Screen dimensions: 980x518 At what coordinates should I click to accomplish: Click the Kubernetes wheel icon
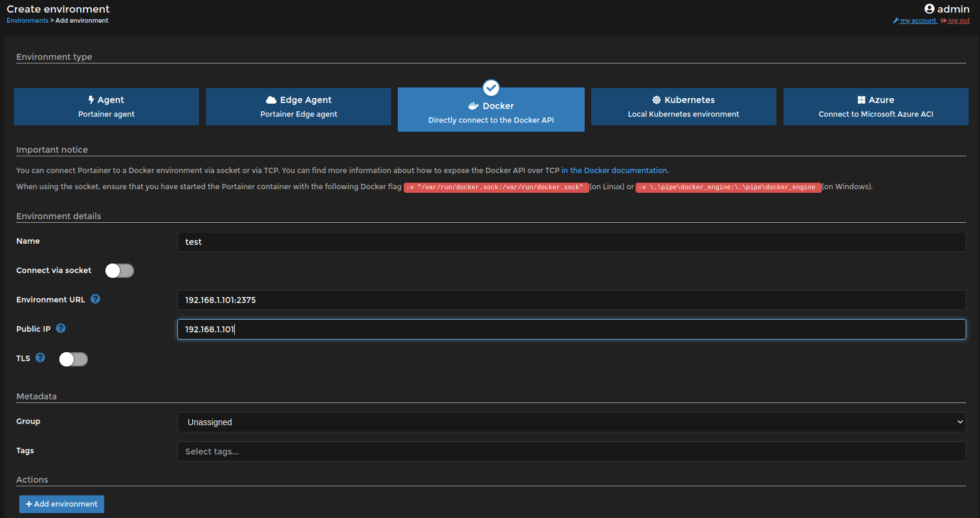657,100
